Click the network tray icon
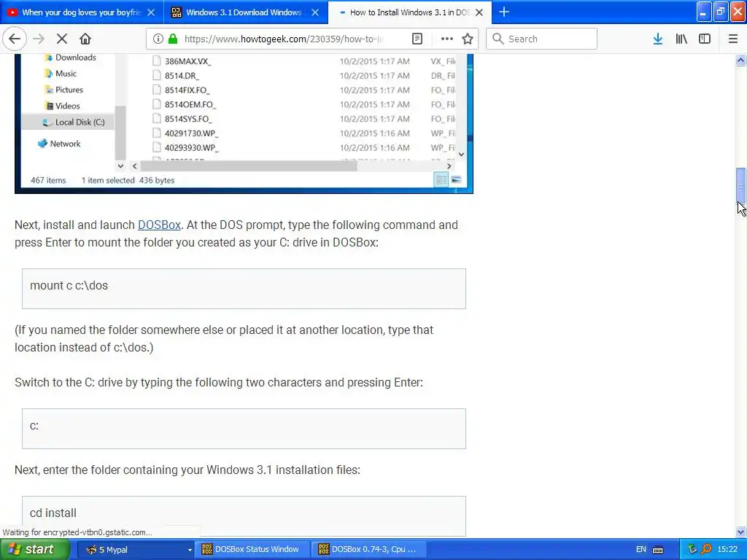This screenshot has width=747, height=560. [692, 550]
